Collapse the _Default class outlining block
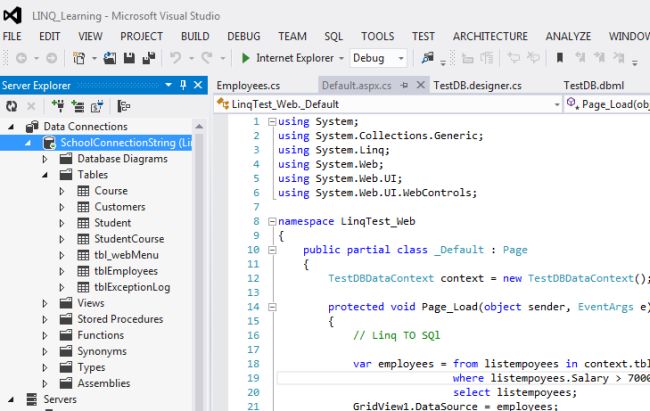650x411 pixels. tap(272, 250)
